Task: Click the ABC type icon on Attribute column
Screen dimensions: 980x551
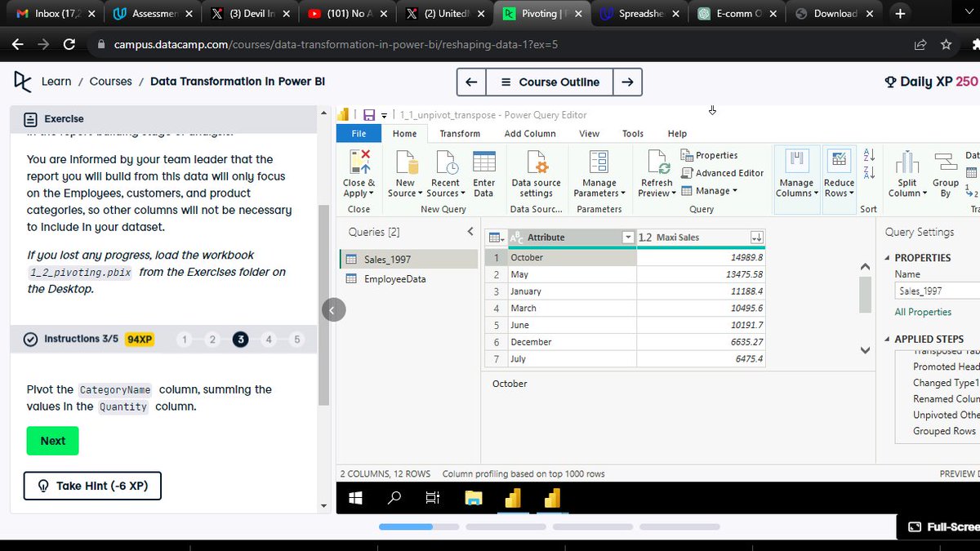Action: click(516, 238)
